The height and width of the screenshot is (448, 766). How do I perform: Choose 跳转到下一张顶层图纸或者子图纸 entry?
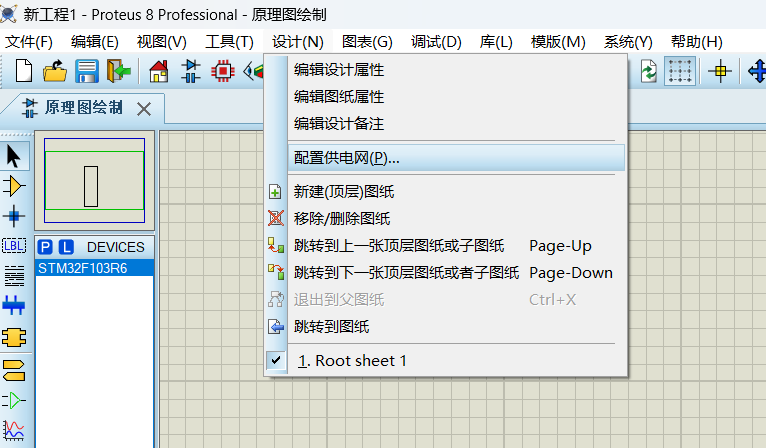click(446, 272)
